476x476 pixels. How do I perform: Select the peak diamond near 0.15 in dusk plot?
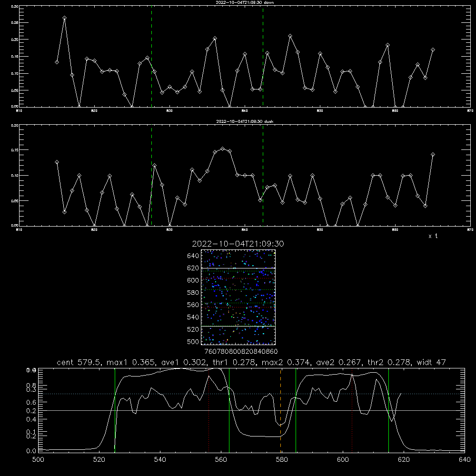[222, 149]
